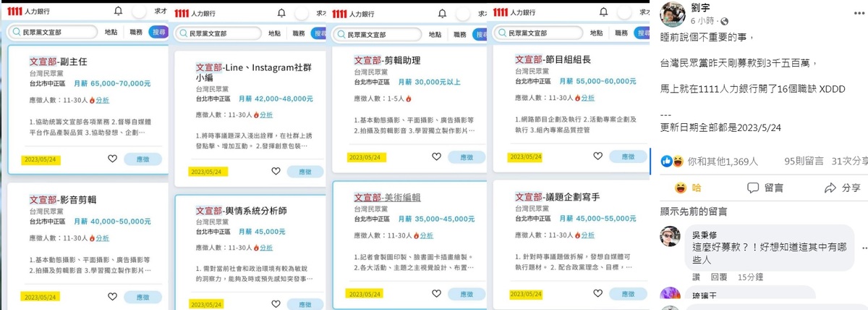Click 應徵 for the 輿情系統分析師 job
This screenshot has height=310, width=868.
(x=305, y=306)
